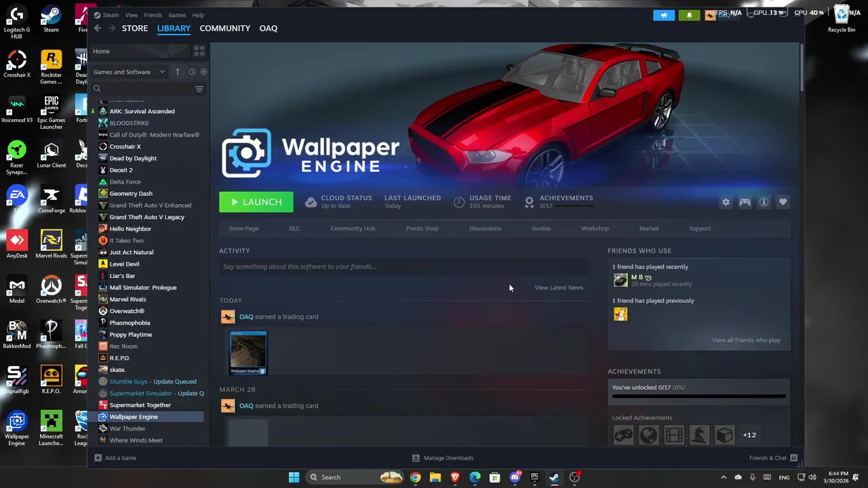Select Marvel Rivals in library list
This screenshot has height=488, width=868.
[127, 299]
